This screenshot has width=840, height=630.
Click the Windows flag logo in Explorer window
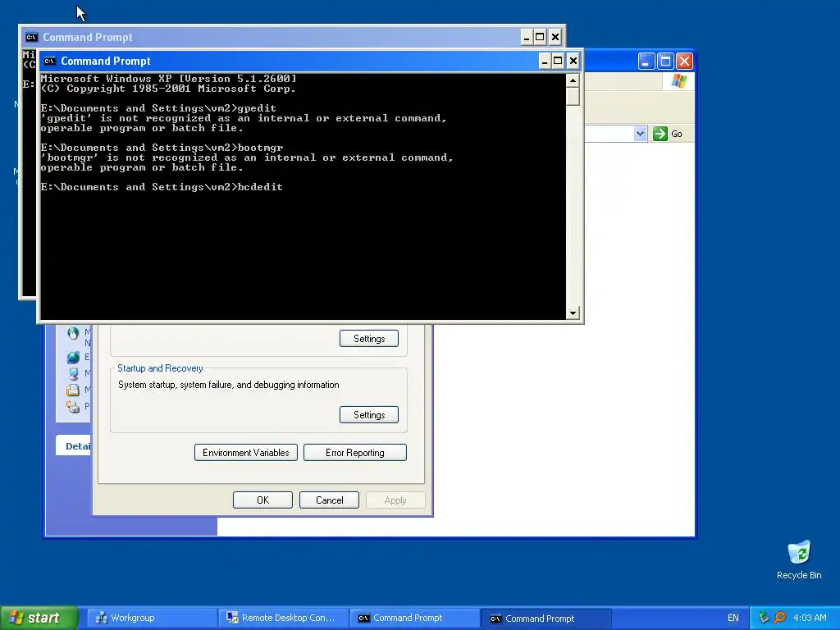[678, 81]
